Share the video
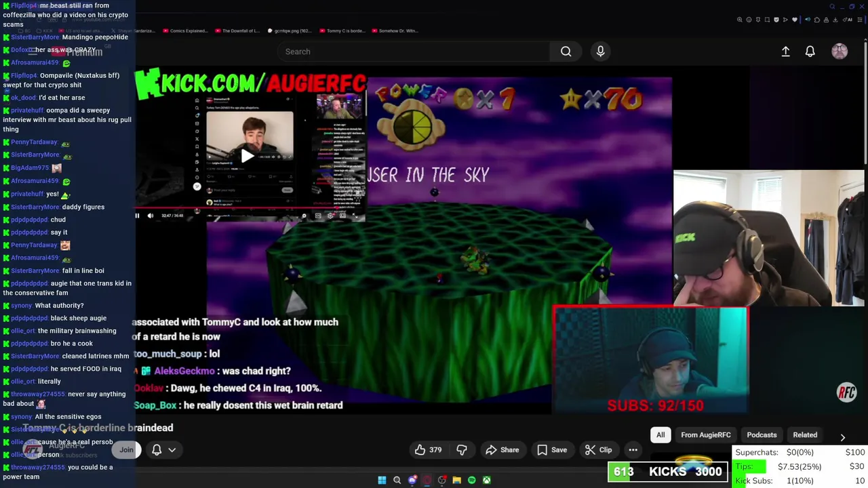868x488 pixels. coord(502,449)
